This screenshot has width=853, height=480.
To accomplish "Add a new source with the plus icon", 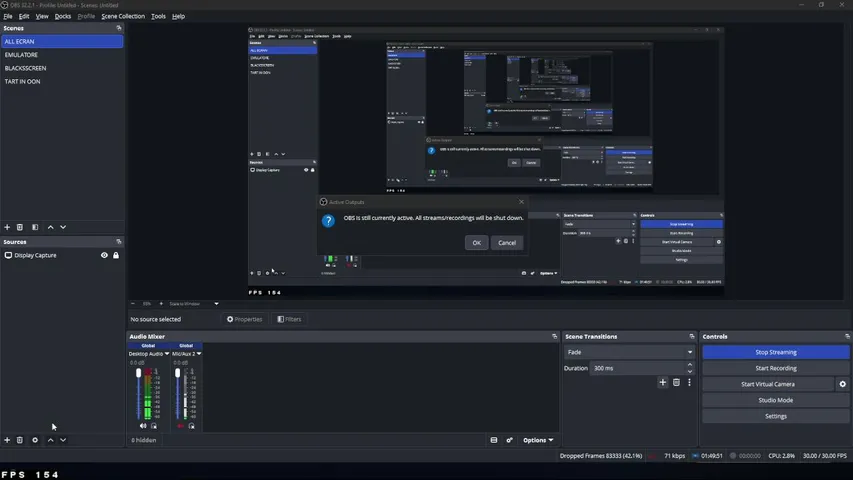I will tap(7, 440).
